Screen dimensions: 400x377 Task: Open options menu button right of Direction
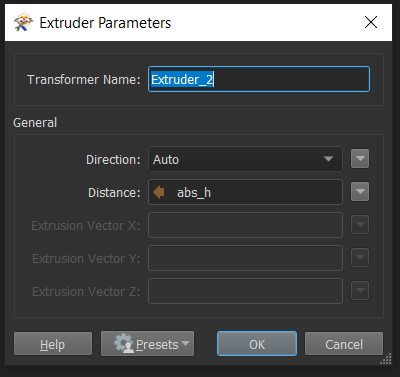pyautogui.click(x=360, y=159)
